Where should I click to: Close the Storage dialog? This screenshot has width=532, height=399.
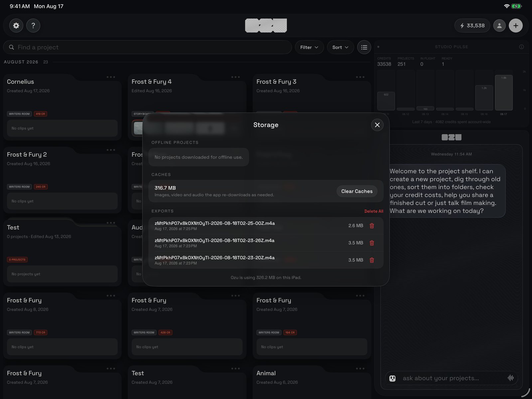pyautogui.click(x=377, y=125)
